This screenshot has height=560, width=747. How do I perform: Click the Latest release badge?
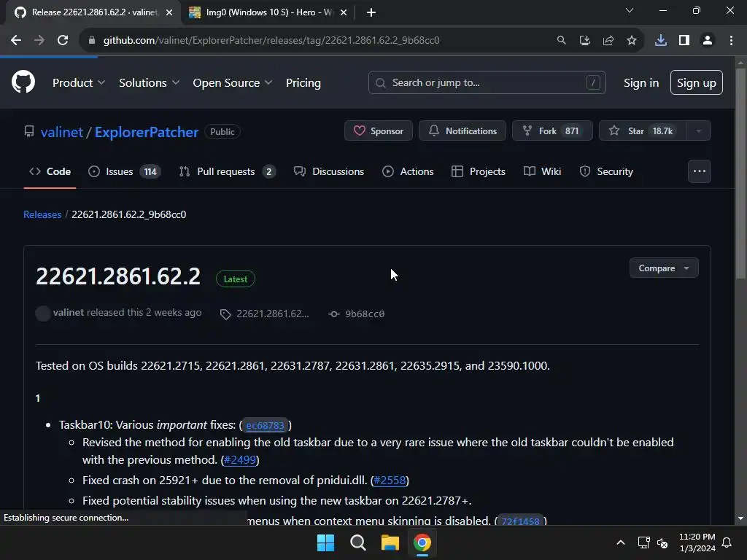236,279
